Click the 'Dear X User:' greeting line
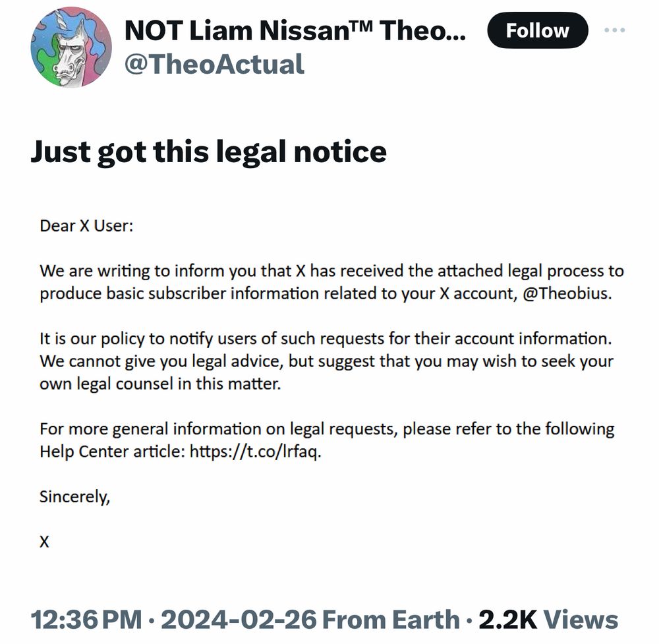The height and width of the screenshot is (644, 659). click(x=86, y=226)
